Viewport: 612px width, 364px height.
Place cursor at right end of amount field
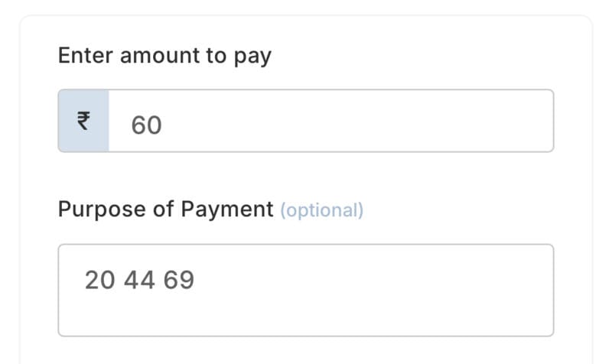click(535, 121)
